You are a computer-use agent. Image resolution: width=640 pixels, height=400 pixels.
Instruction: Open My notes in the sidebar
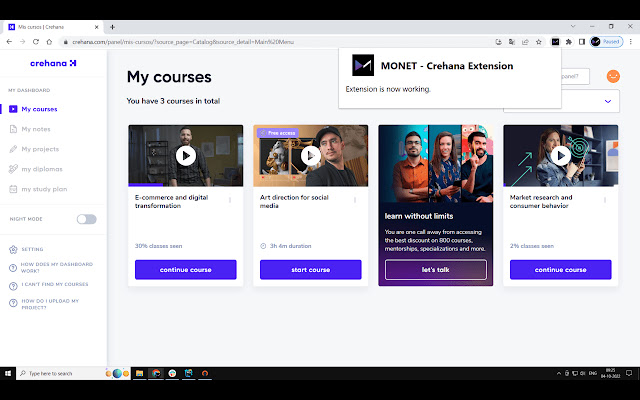36,129
